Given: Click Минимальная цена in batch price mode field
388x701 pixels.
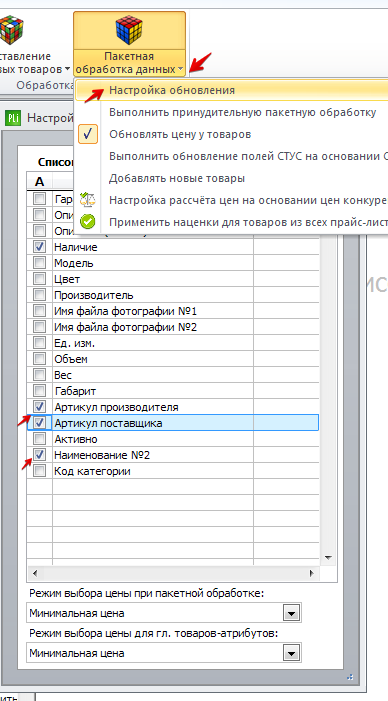Looking at the screenshot, I should [77, 613].
